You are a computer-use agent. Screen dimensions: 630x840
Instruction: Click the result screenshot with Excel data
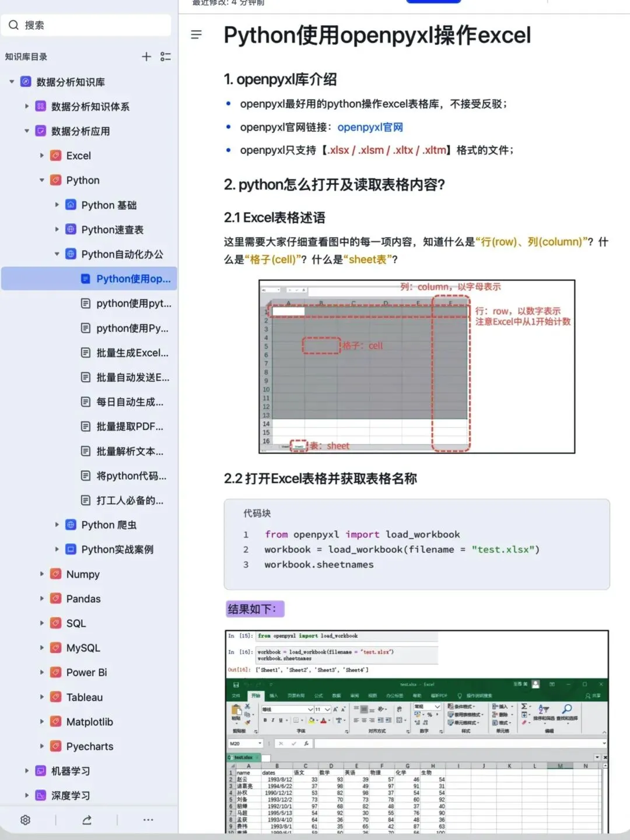416,732
